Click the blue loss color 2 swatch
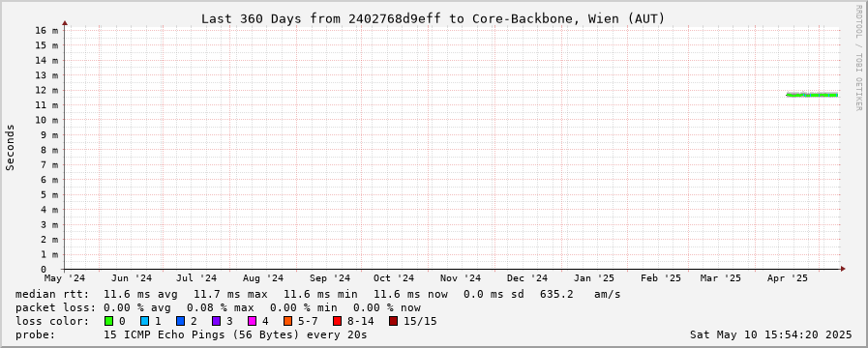This screenshot has height=348, width=868. [180, 321]
